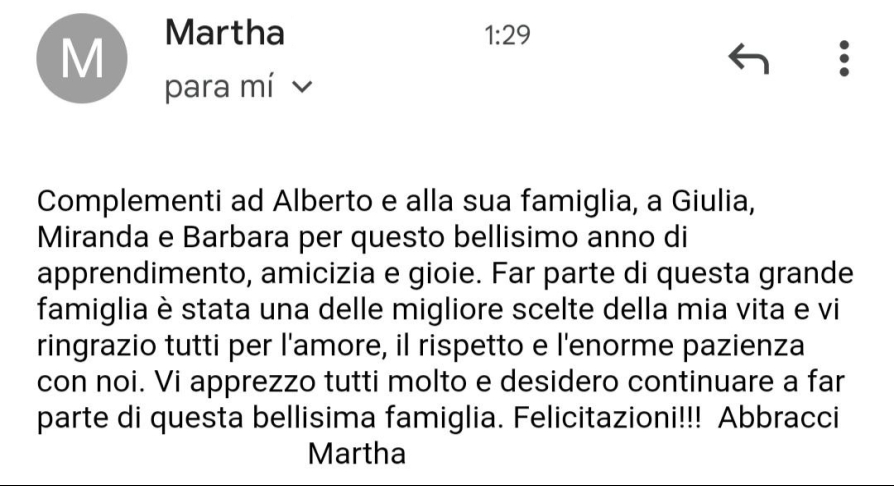Viewport: 894px width, 486px height.
Task: Expand recipient details chevron beside para mí
Action: pos(302,87)
